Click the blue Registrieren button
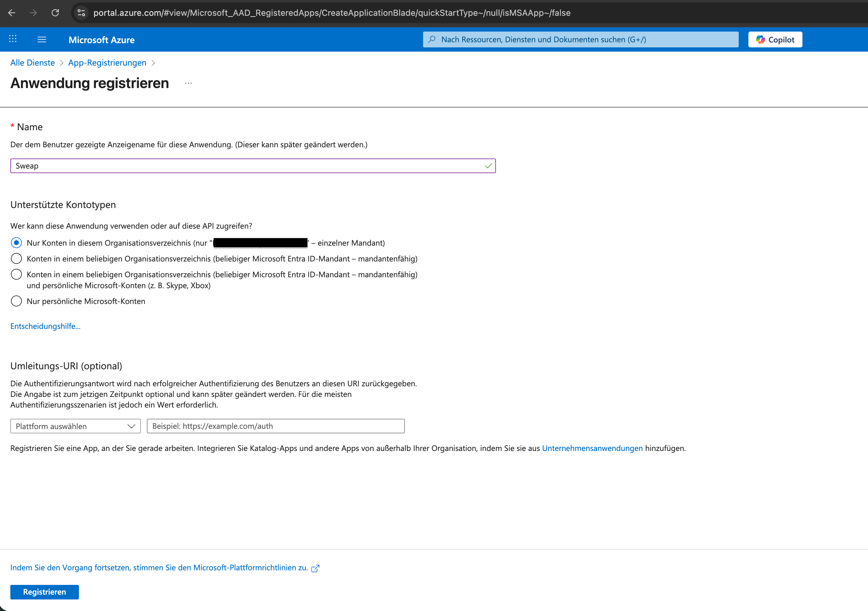The width and height of the screenshot is (868, 611). [x=45, y=592]
